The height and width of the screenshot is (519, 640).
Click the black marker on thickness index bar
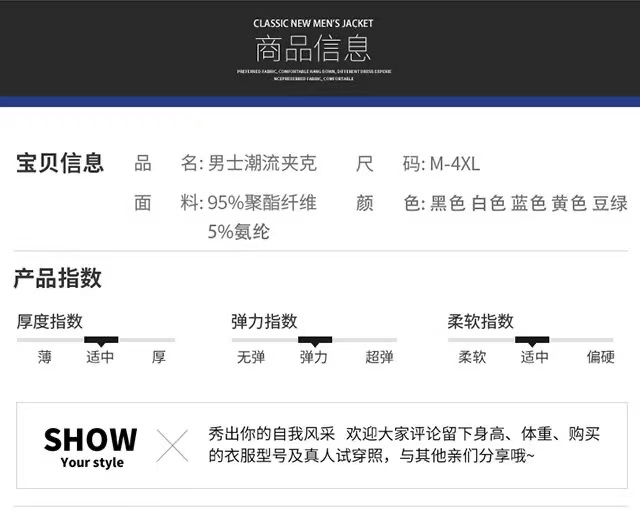100,340
